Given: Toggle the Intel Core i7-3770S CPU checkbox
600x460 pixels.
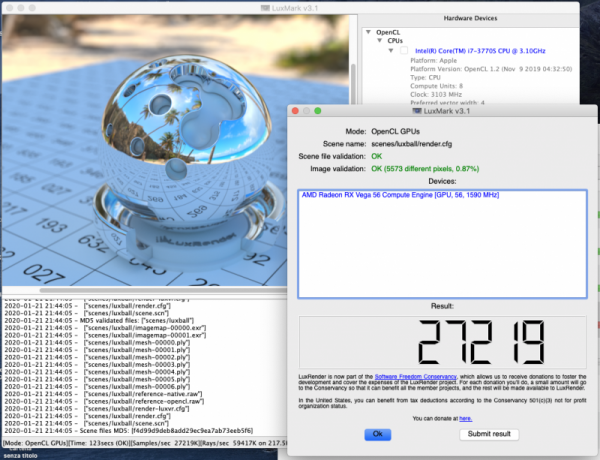Looking at the screenshot, I should click(x=404, y=51).
